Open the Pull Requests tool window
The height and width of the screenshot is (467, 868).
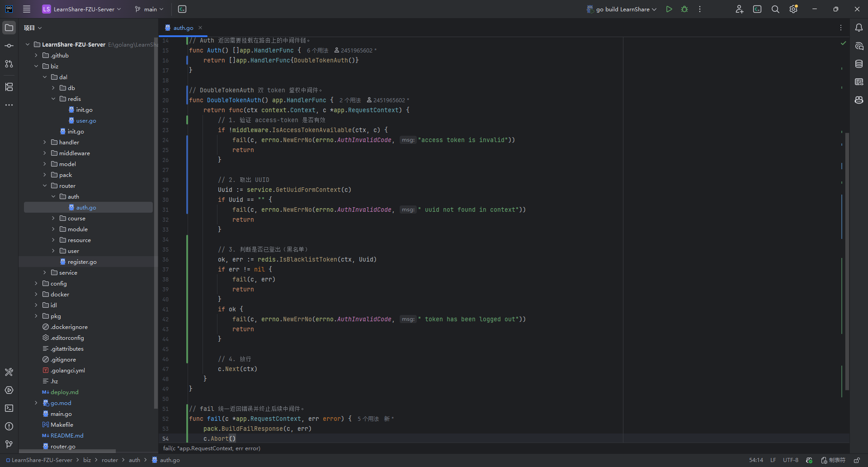pyautogui.click(x=9, y=64)
